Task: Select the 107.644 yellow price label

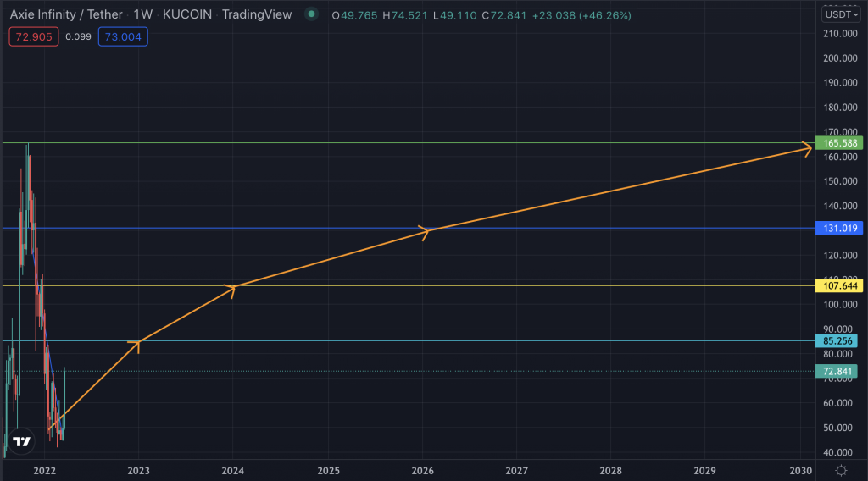Action: click(839, 286)
